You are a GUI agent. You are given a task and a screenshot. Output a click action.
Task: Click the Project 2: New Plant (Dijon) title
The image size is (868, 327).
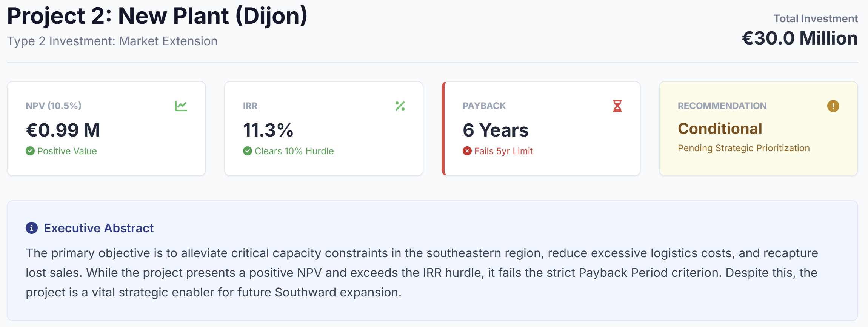(x=157, y=16)
